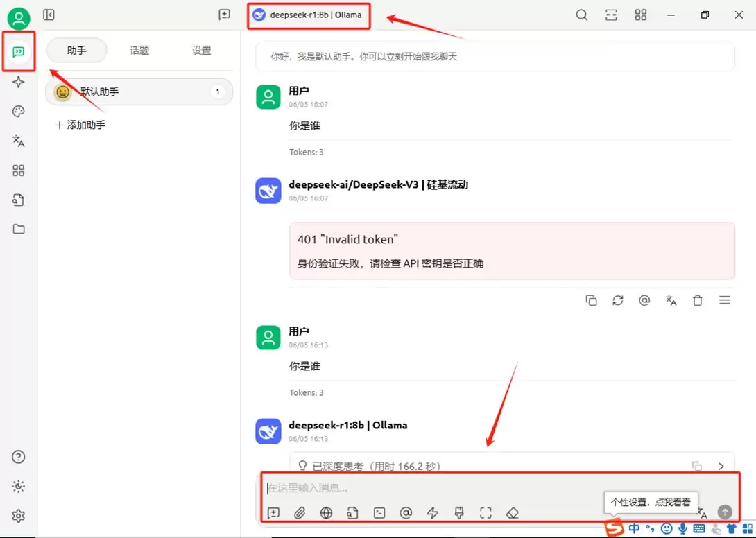Image resolution: width=756 pixels, height=538 pixels.
Task: Open quick phrases lightning icon
Action: pyautogui.click(x=433, y=513)
